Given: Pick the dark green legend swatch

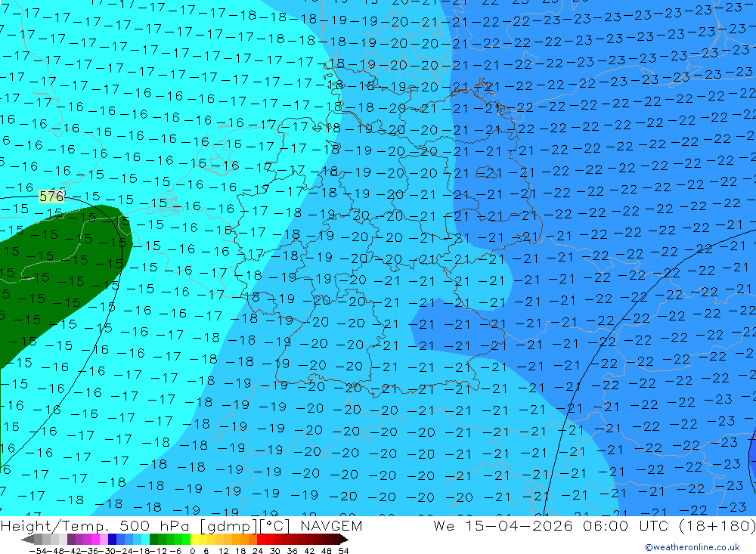Looking at the screenshot, I should click(153, 539).
